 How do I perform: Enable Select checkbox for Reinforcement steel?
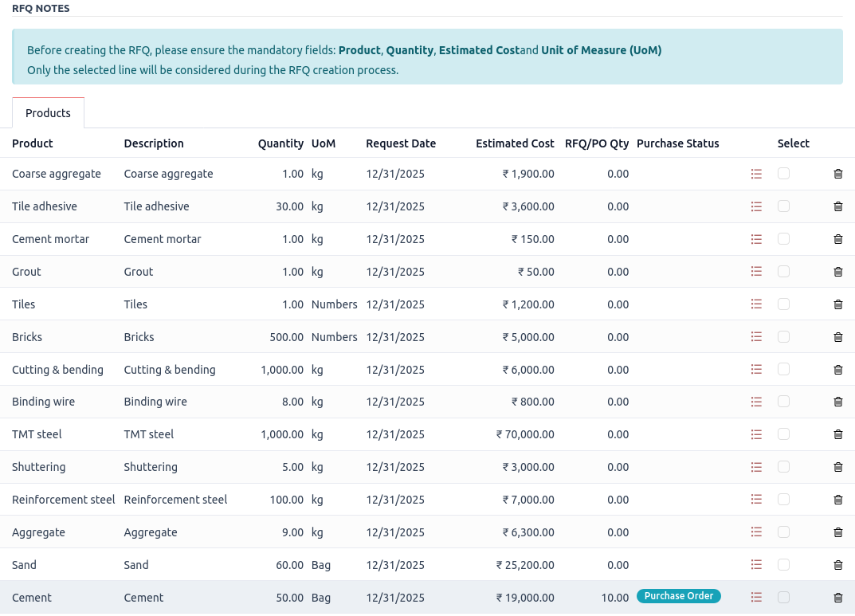pos(783,500)
